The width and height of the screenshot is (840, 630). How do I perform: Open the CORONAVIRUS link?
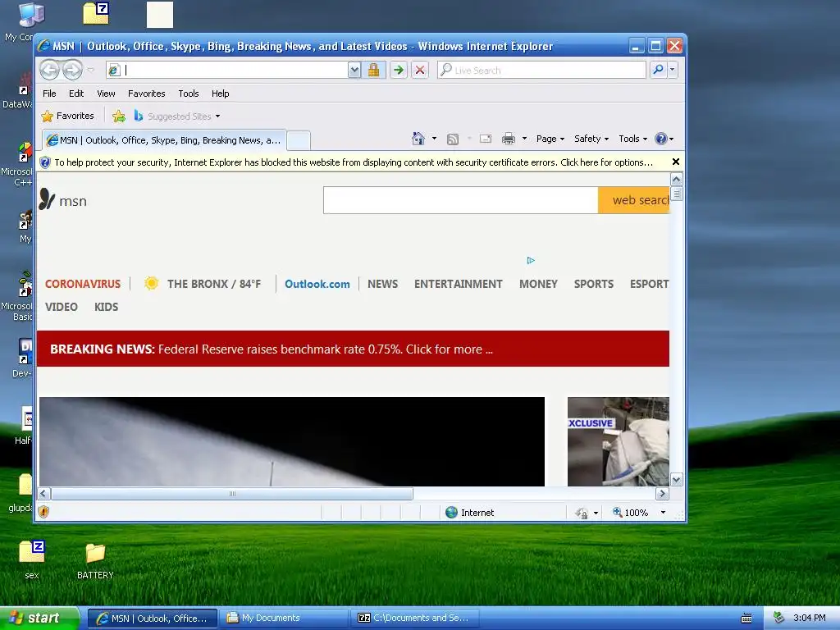(83, 284)
